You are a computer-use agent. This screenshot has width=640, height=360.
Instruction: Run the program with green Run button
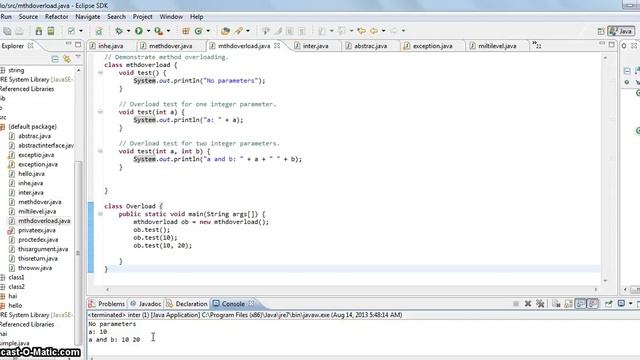[139, 31]
